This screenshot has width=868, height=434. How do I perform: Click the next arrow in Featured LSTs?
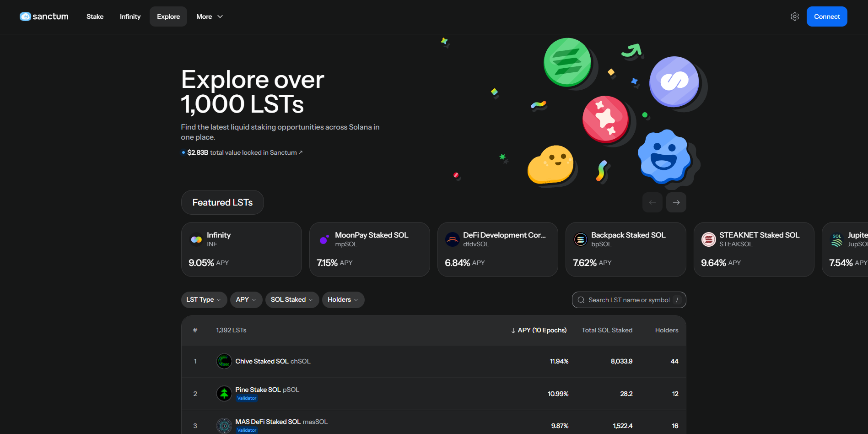[676, 202]
